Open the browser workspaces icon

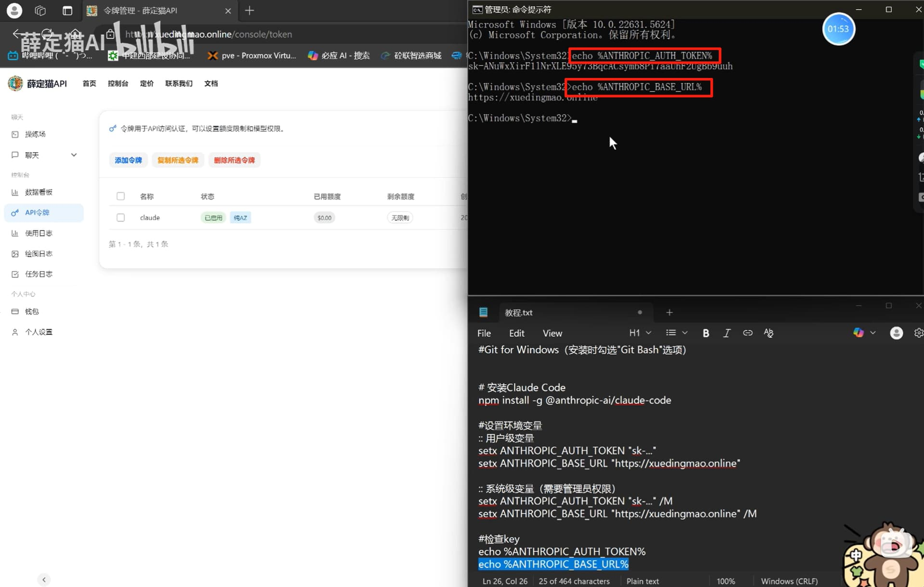point(40,11)
